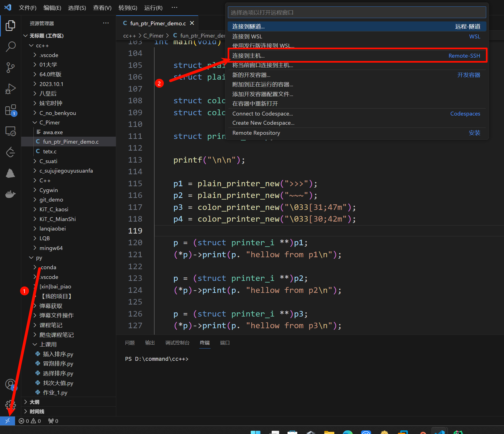Open the Explorer view in activity bar

(10, 26)
